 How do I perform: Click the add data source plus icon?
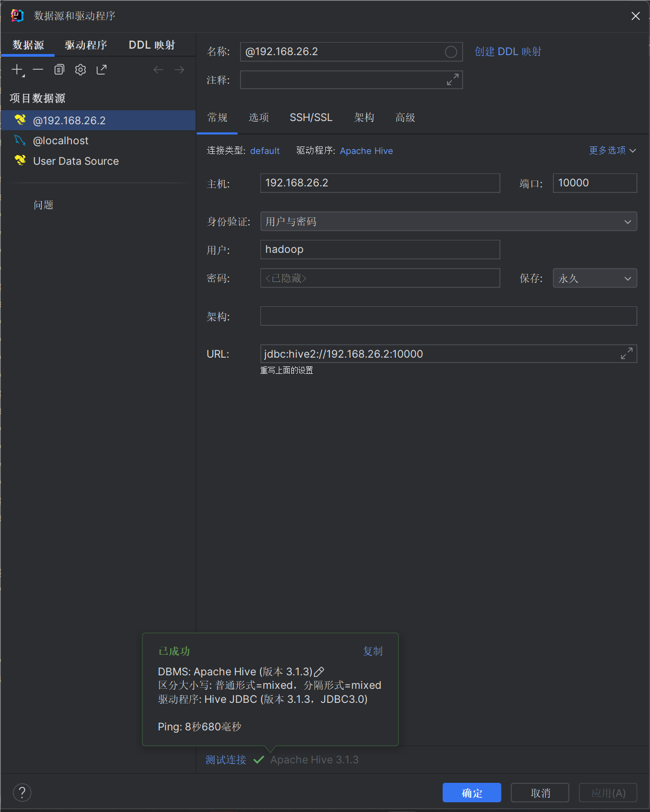18,70
